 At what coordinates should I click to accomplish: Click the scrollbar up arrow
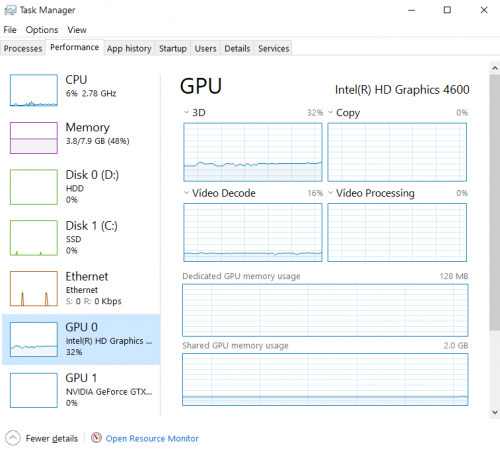(x=495, y=68)
